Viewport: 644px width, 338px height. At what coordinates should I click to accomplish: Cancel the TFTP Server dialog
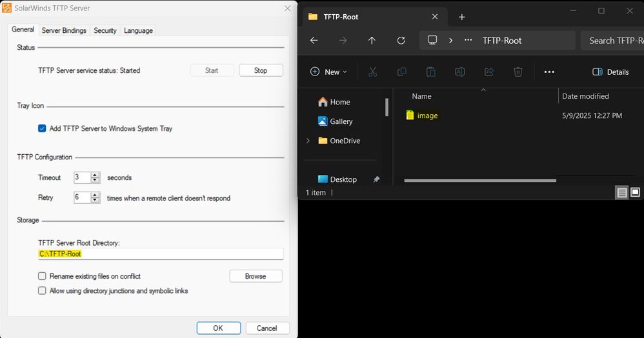point(267,328)
